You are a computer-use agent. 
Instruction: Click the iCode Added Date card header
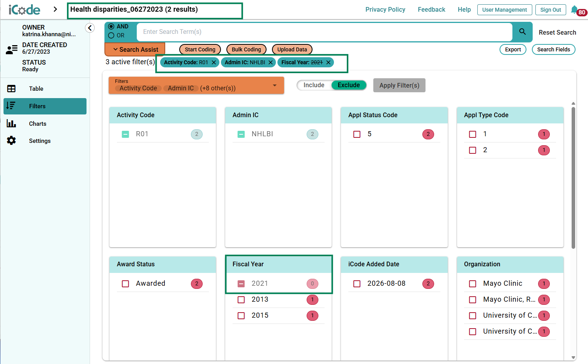click(x=394, y=264)
